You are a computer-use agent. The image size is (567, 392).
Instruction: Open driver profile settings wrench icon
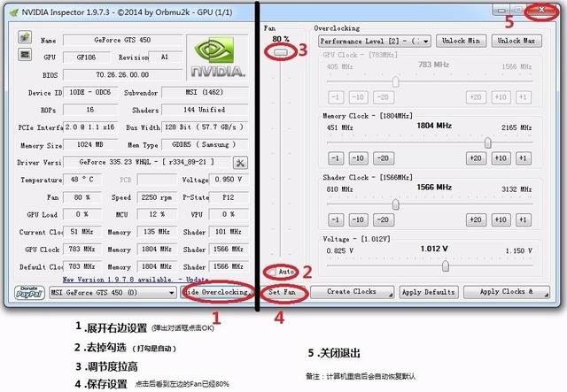click(240, 163)
